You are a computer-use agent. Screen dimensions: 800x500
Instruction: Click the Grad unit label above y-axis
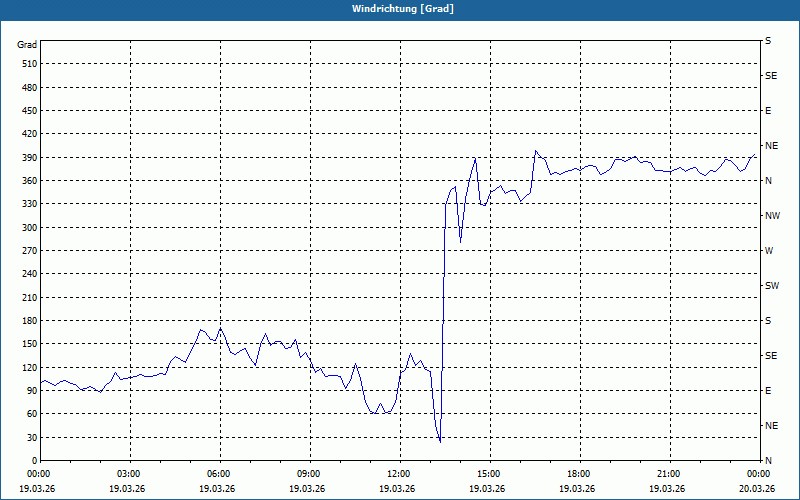[27, 45]
